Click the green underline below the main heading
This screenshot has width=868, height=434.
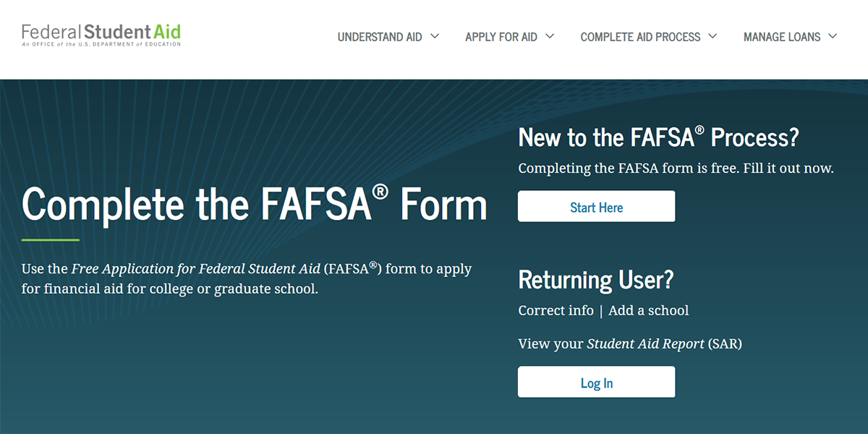51,239
